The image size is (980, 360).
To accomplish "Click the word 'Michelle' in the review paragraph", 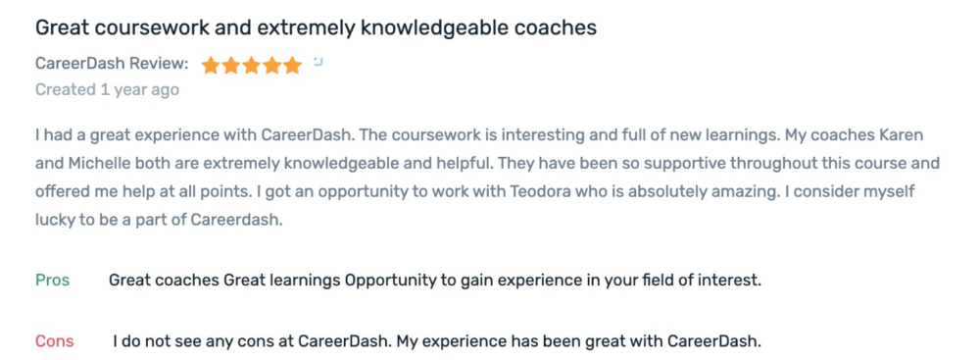I will click(92, 164).
